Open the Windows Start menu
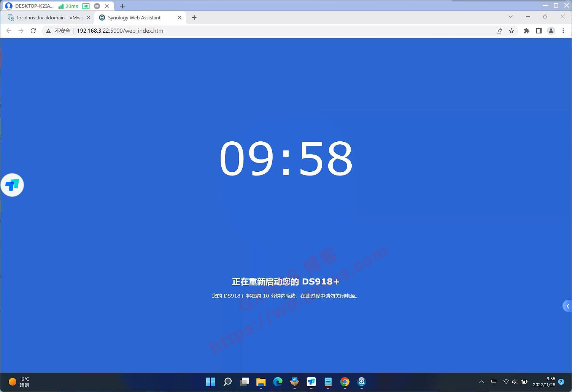Viewport: 572px width, 392px height. (x=210, y=382)
